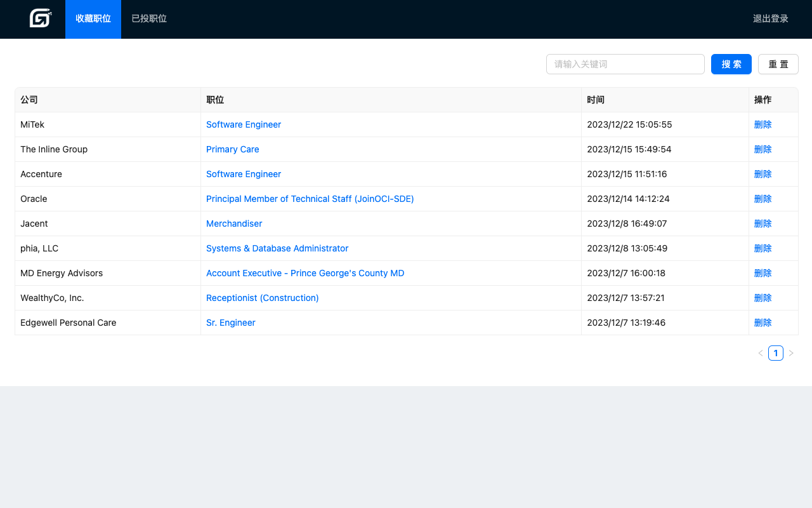Image resolution: width=812 pixels, height=508 pixels.
Task: Select the MiTek company cell
Action: coord(108,124)
